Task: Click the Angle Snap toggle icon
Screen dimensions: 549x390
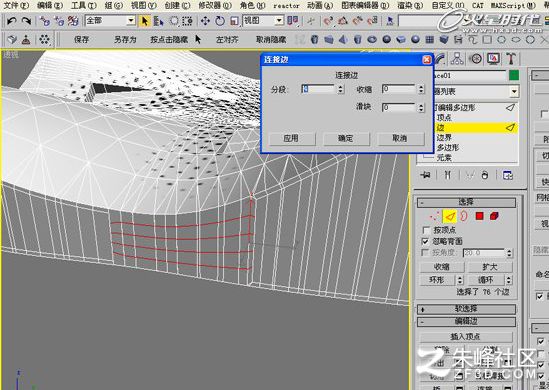Action: click(342, 21)
